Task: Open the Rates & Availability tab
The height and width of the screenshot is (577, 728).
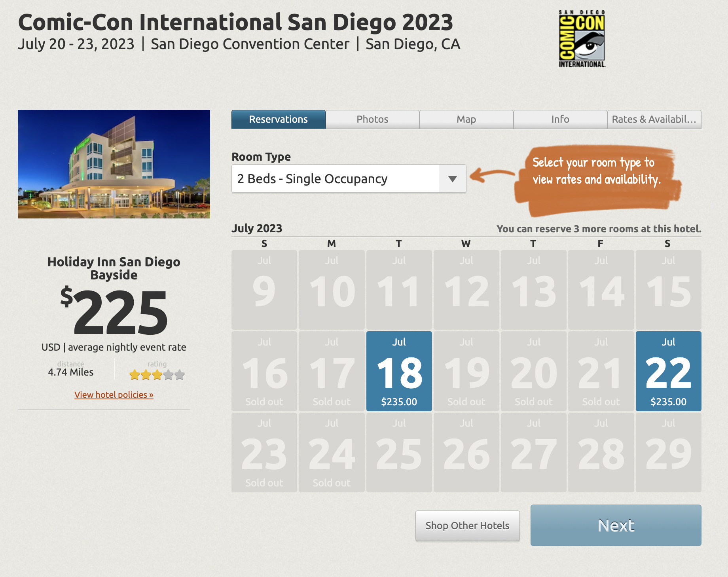Action: (654, 119)
